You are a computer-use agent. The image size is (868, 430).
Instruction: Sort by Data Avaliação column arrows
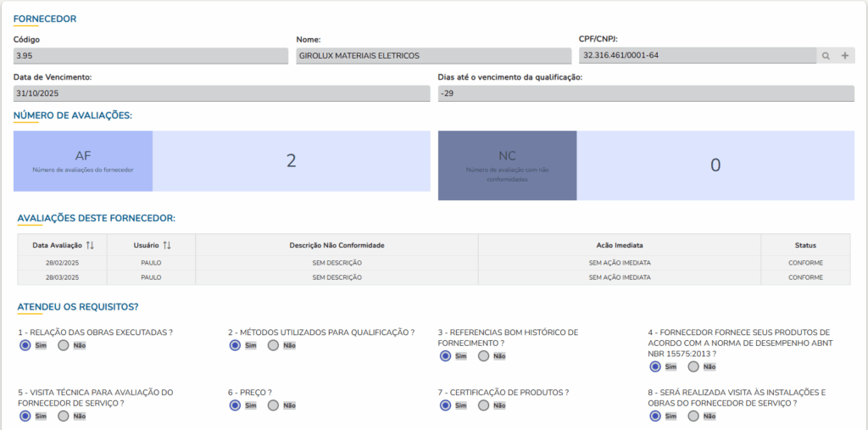tap(90, 245)
